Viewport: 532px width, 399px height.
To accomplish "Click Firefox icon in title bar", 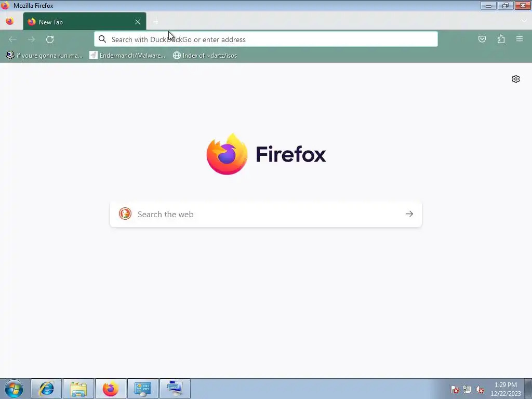I will [x=5, y=5].
